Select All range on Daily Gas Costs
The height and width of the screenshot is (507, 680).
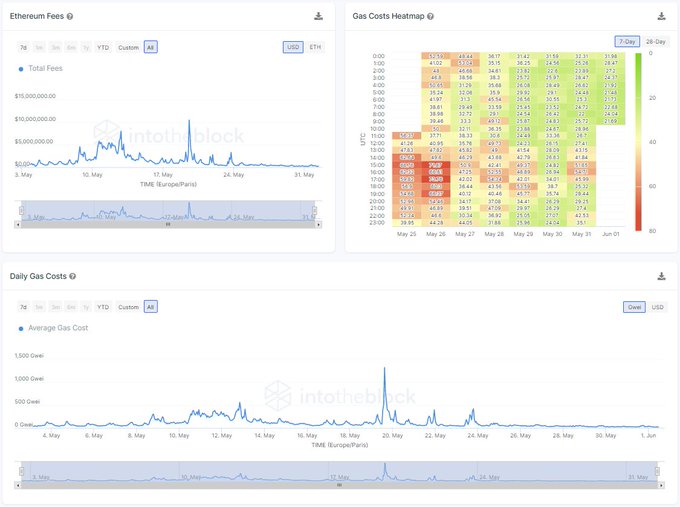[150, 307]
